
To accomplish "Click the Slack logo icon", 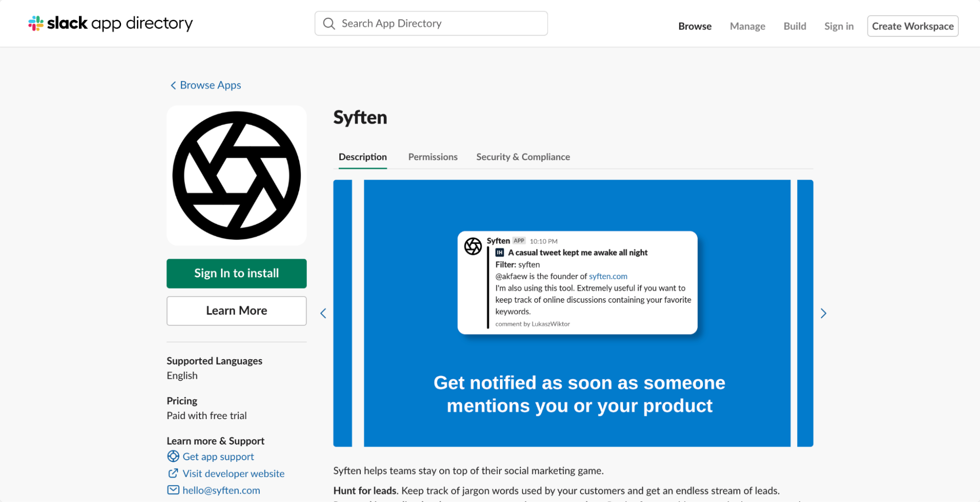I will [x=36, y=23].
